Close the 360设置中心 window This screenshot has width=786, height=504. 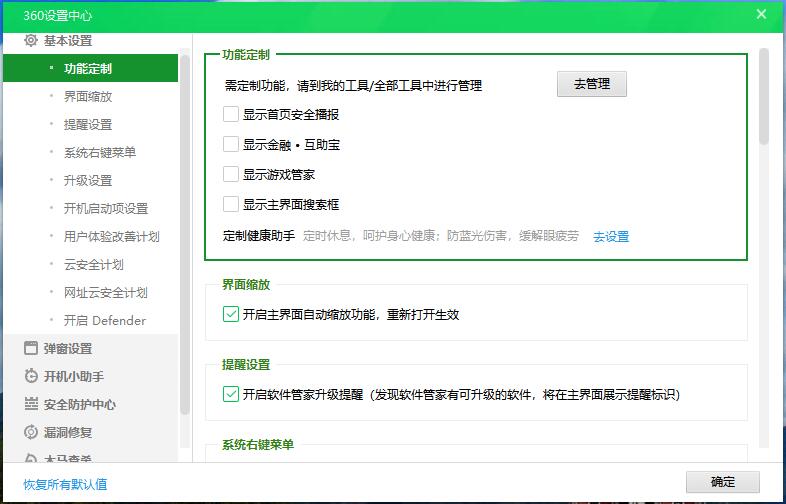click(761, 14)
